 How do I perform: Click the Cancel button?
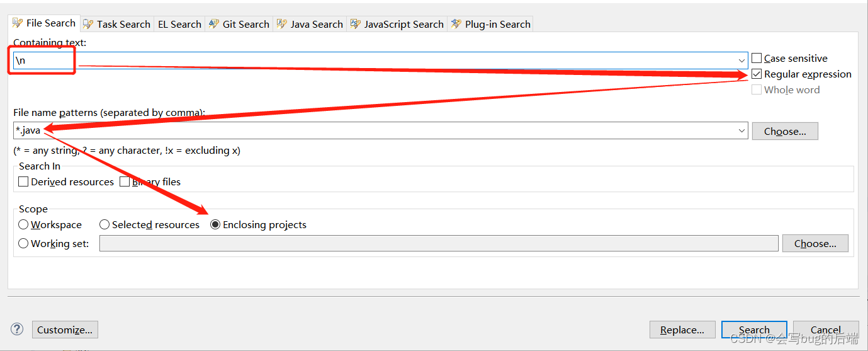pos(826,330)
